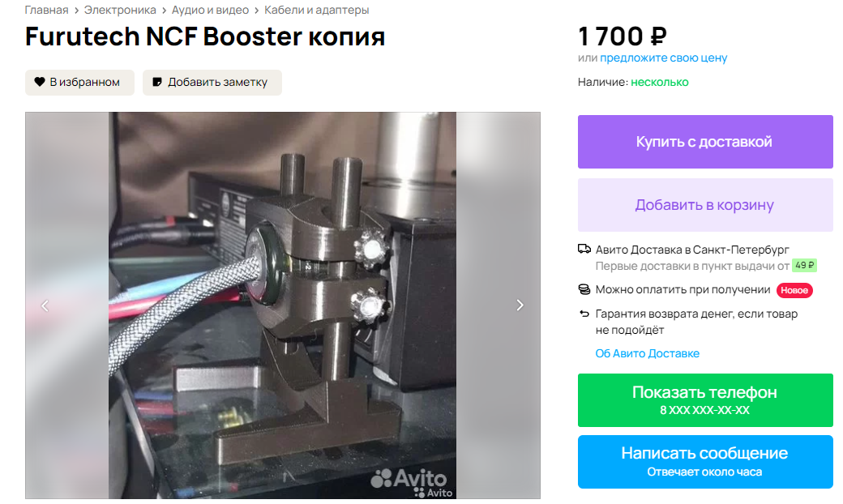Open Об Авито Доставке link
This screenshot has width=843, height=504.
pyautogui.click(x=648, y=353)
